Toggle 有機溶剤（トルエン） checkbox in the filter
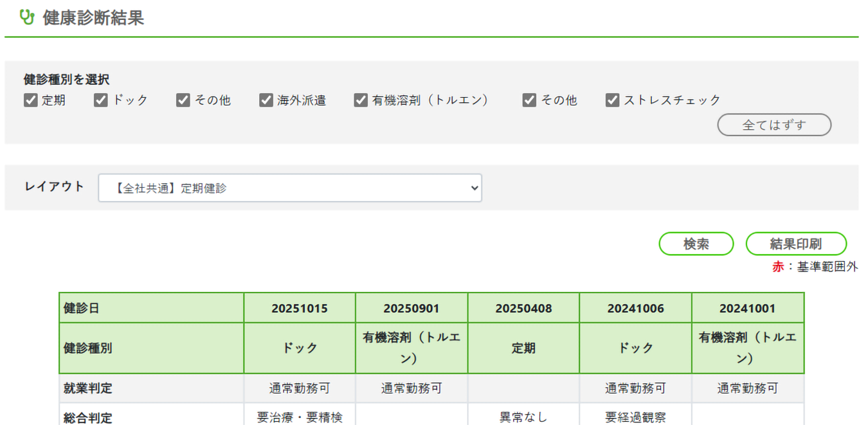This screenshot has height=425, width=868. click(361, 100)
